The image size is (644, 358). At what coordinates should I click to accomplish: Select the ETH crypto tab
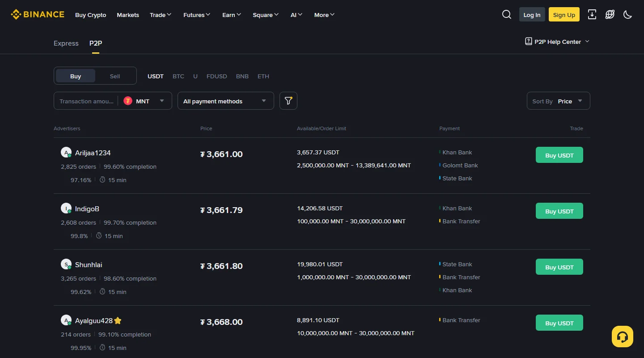(x=263, y=76)
